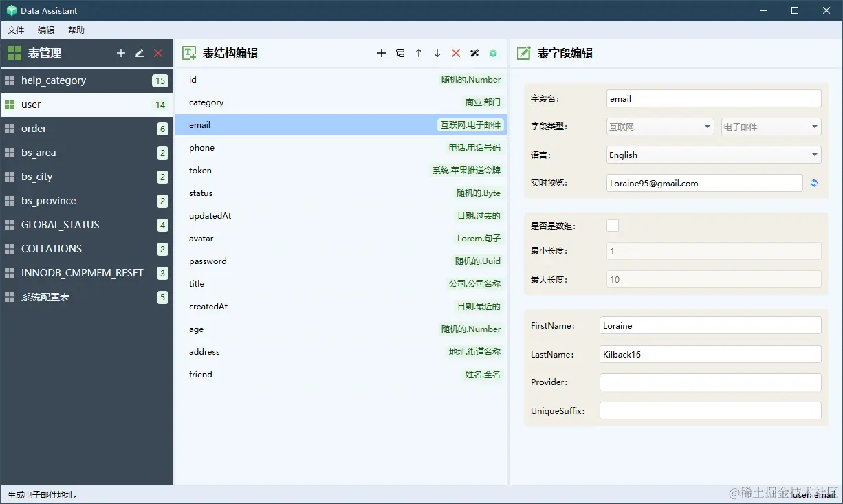The width and height of the screenshot is (843, 504).
Task: Click grid icon beside bs_area
Action: tap(10, 153)
